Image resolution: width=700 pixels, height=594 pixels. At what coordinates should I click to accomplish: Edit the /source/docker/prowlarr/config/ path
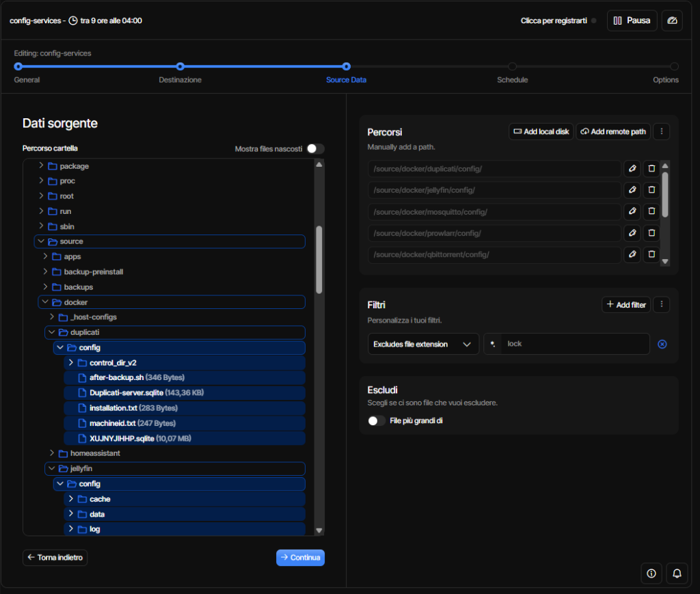pyautogui.click(x=632, y=233)
